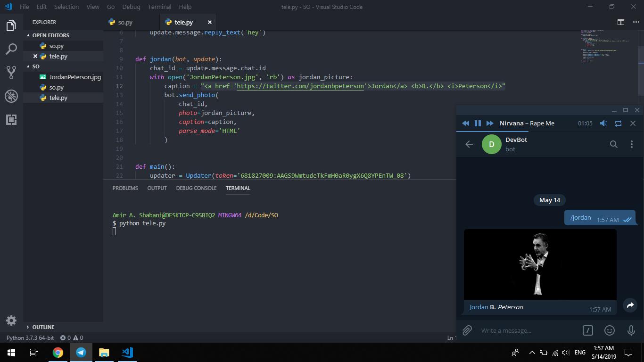The height and width of the screenshot is (362, 644).
Task: Click the forward arrow beside the photo
Action: [630, 305]
